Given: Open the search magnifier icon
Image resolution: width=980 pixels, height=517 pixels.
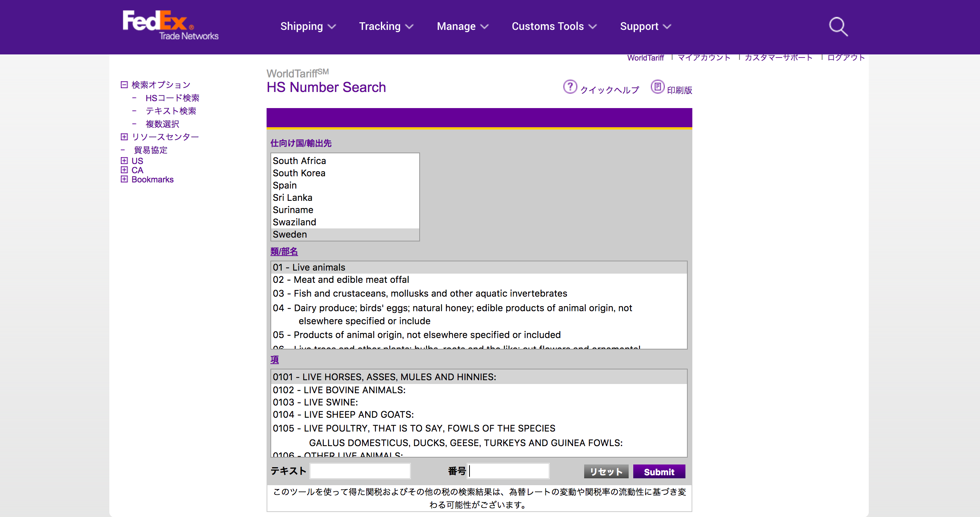Looking at the screenshot, I should tap(838, 26).
